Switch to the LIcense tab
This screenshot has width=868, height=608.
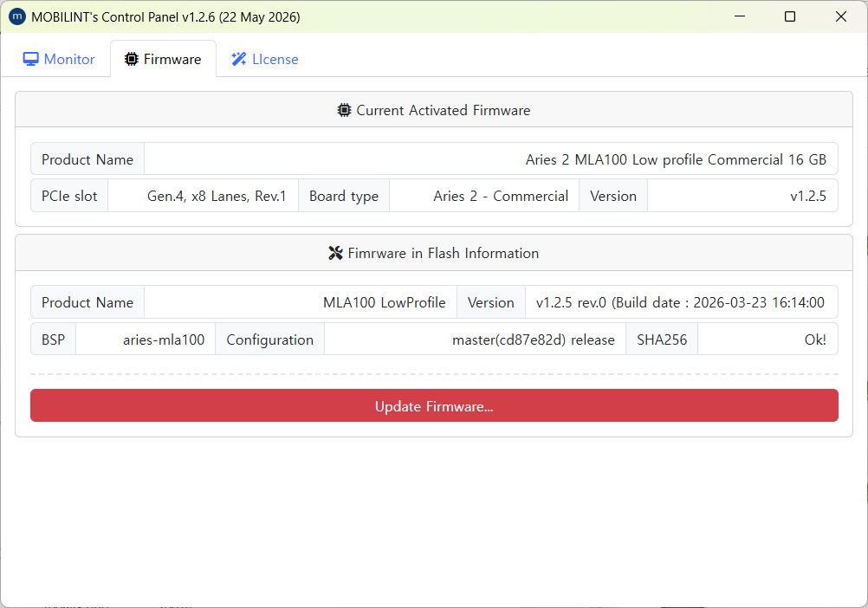(x=264, y=59)
